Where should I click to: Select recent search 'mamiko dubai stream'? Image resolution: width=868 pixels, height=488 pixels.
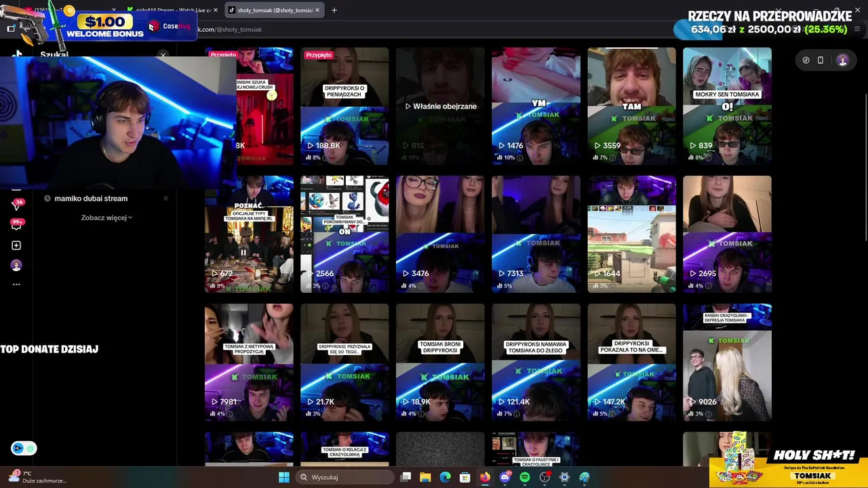(x=91, y=199)
